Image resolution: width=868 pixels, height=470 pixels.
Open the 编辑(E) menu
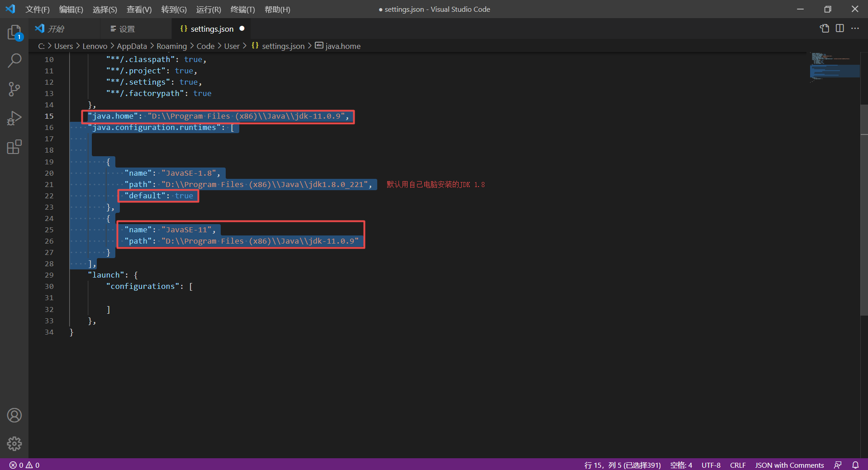(x=71, y=10)
